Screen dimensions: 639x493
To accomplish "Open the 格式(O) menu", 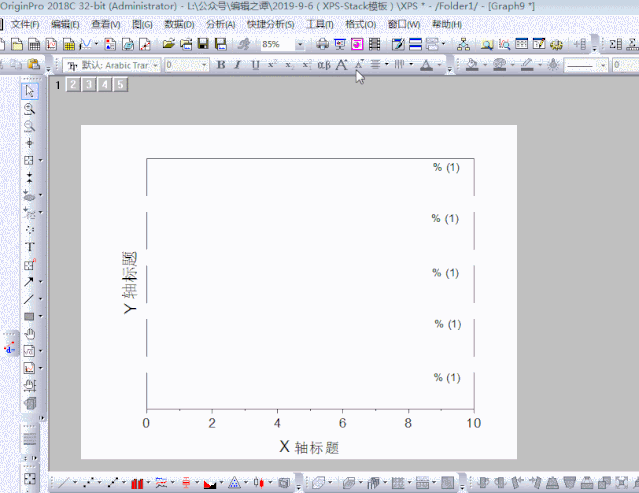I will 362,24.
